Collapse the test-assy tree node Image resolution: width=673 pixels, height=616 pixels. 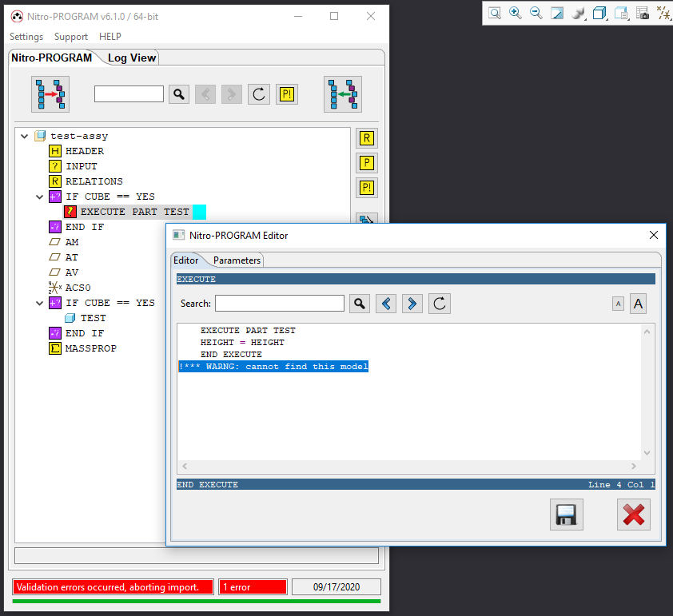point(24,136)
